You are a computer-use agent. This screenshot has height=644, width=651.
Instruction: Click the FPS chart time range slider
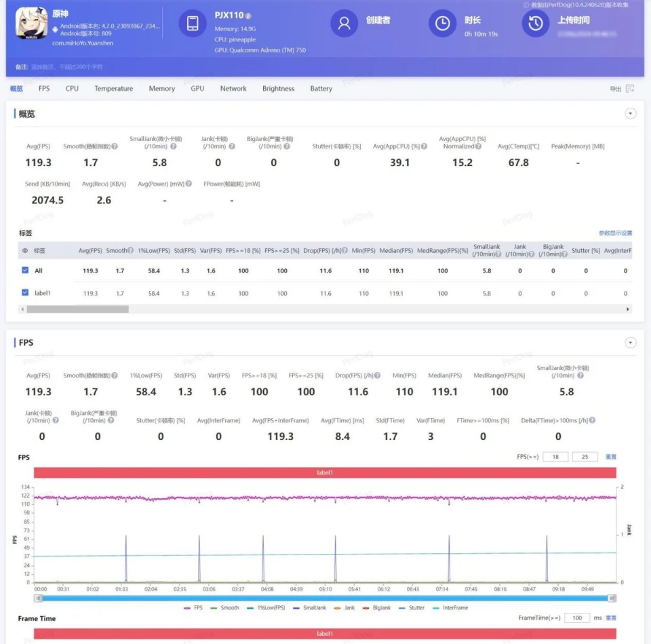point(325,598)
